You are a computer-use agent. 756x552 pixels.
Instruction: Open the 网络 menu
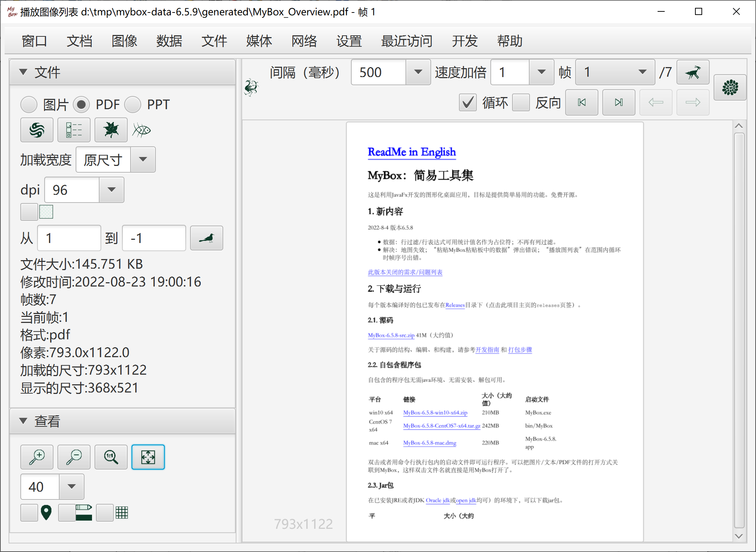click(304, 41)
